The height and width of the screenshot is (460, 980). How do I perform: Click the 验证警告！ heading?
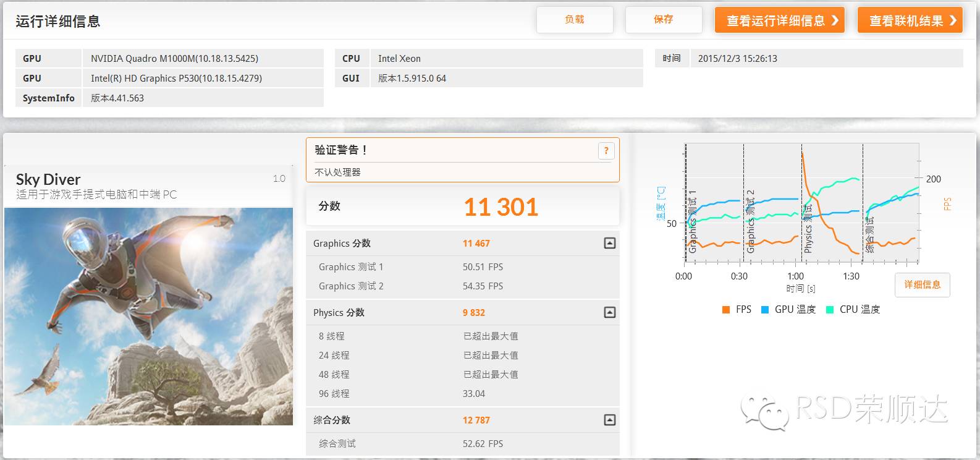point(342,150)
